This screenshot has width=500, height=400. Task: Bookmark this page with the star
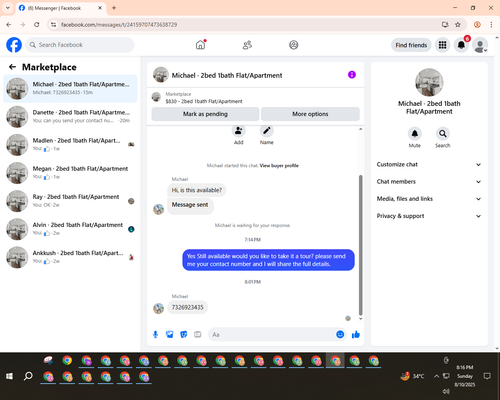[x=458, y=24]
